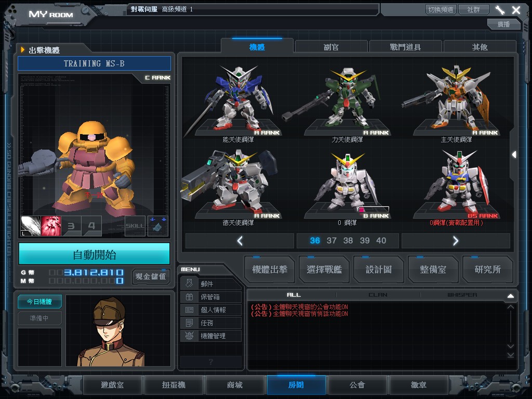Switch to the 其他 others tab
Viewport: 532px width, 399px height.
point(480,47)
